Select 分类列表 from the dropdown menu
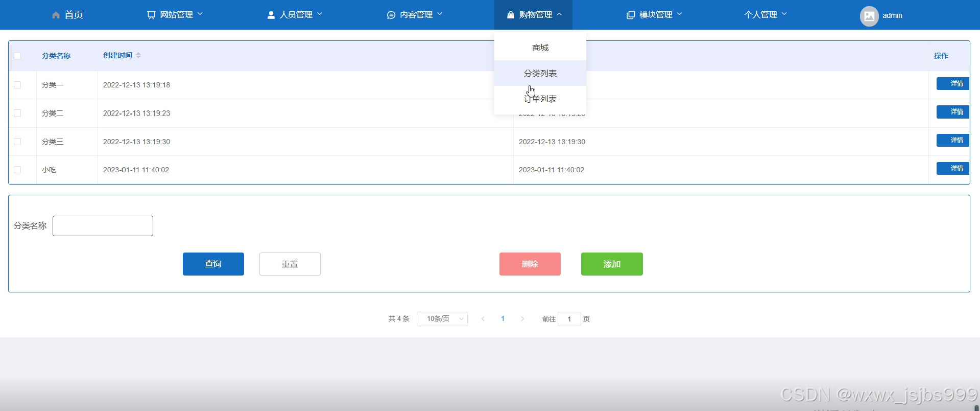 (540, 73)
